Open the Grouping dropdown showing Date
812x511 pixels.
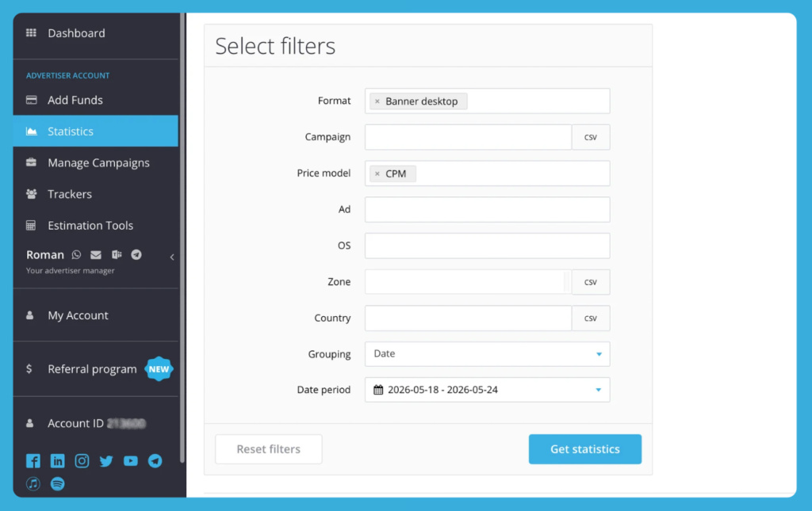point(488,354)
